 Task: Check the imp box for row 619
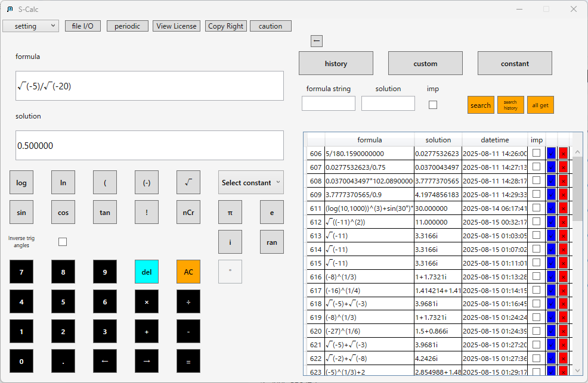[x=536, y=317]
